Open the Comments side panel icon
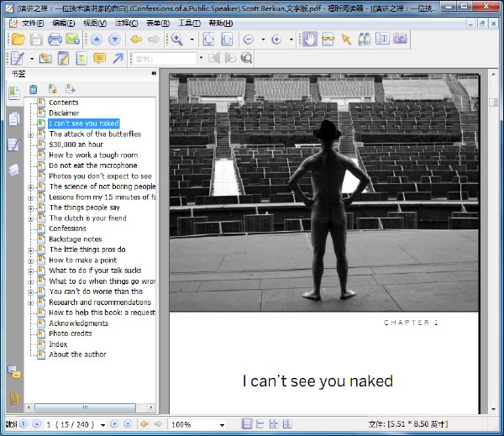Image resolution: width=504 pixels, height=436 pixels. pyautogui.click(x=14, y=373)
